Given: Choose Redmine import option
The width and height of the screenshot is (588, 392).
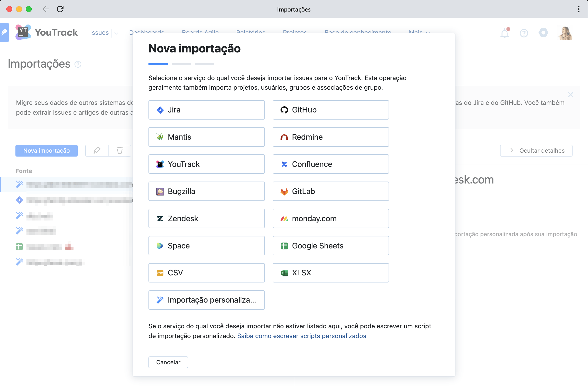Looking at the screenshot, I should 331,137.
